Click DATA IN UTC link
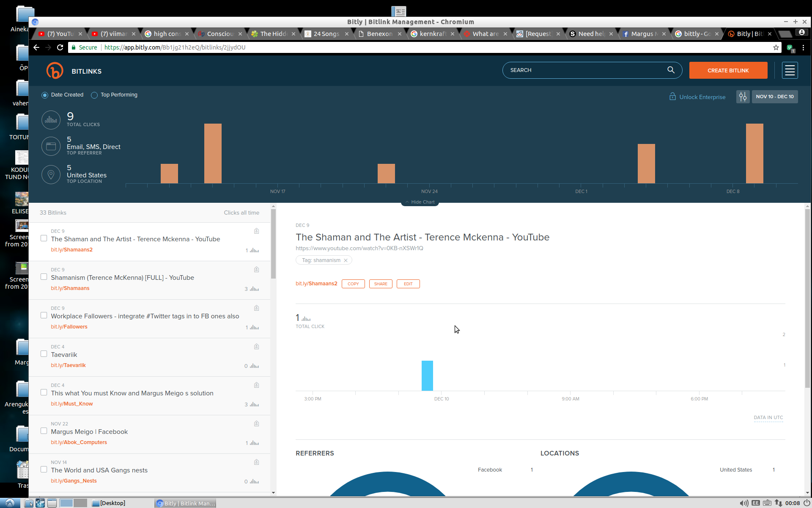The width and height of the screenshot is (812, 508). point(768,417)
